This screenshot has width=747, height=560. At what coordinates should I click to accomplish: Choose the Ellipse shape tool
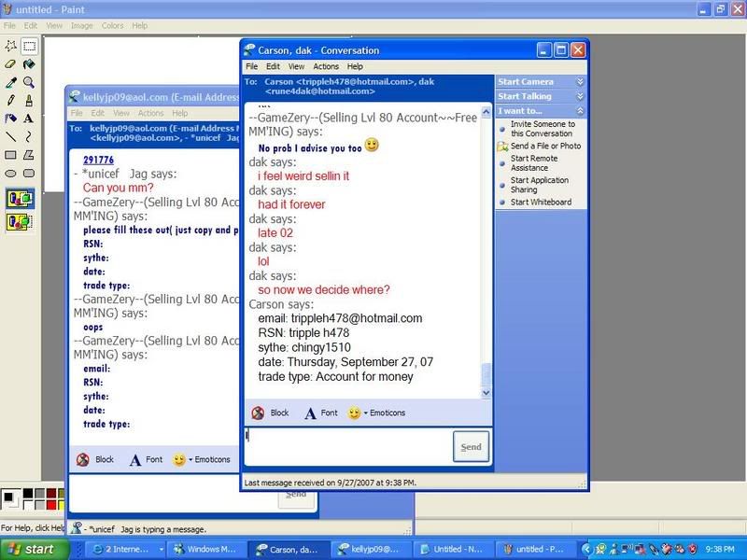tap(10, 174)
